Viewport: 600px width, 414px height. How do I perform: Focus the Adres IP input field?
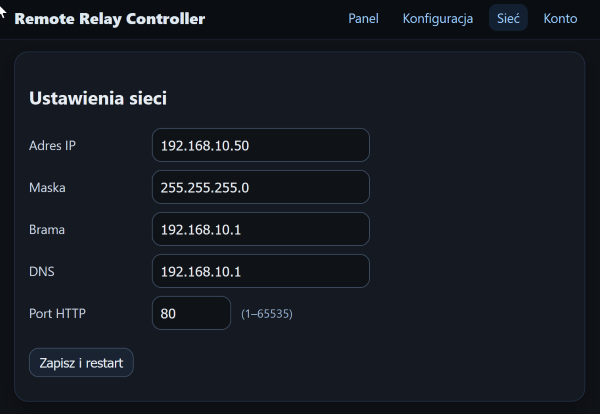click(x=260, y=145)
